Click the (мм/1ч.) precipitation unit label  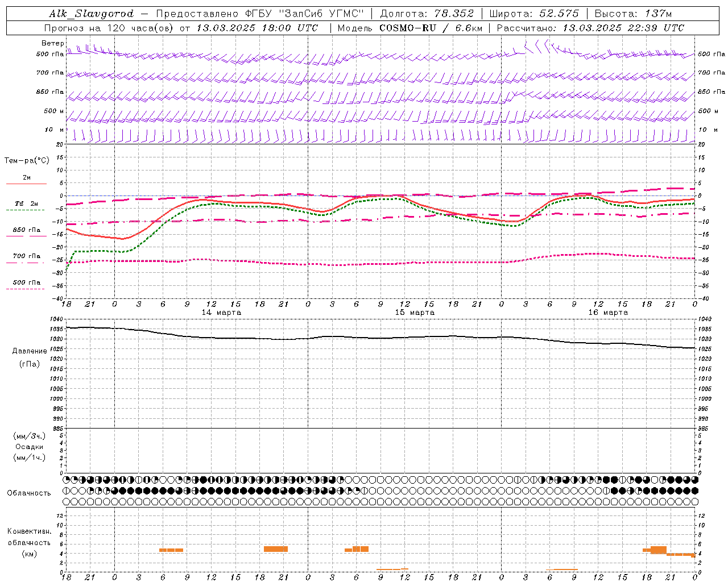tap(30, 458)
